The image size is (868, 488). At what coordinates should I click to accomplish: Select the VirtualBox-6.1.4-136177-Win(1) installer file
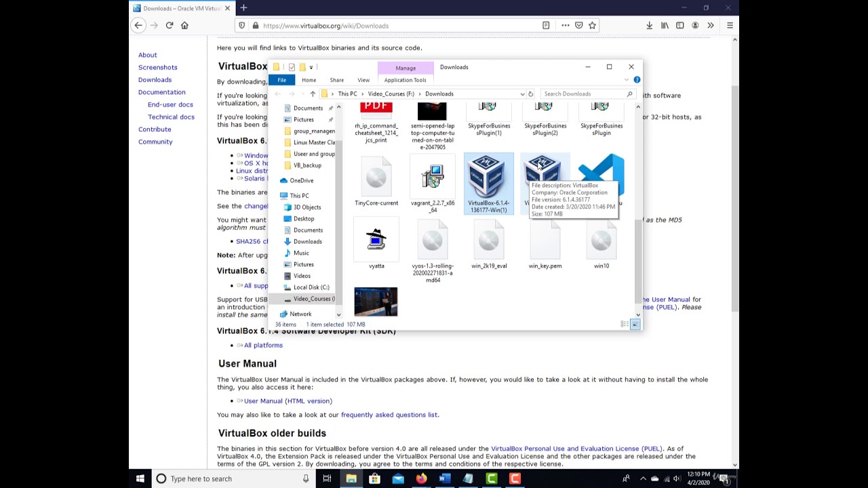coord(488,184)
